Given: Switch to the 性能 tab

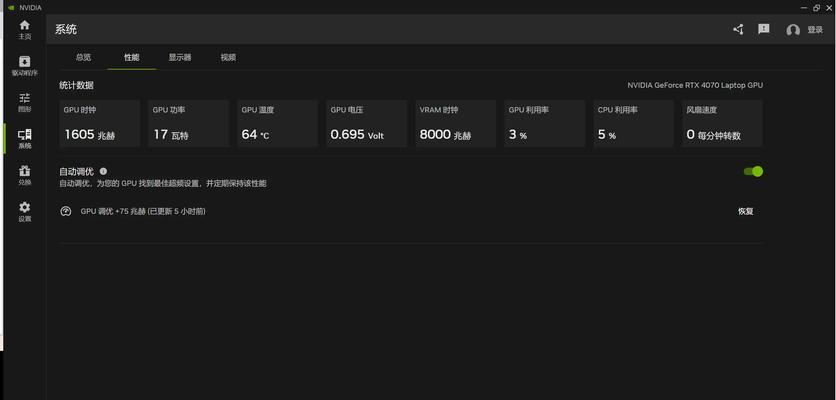Looking at the screenshot, I should [x=132, y=58].
